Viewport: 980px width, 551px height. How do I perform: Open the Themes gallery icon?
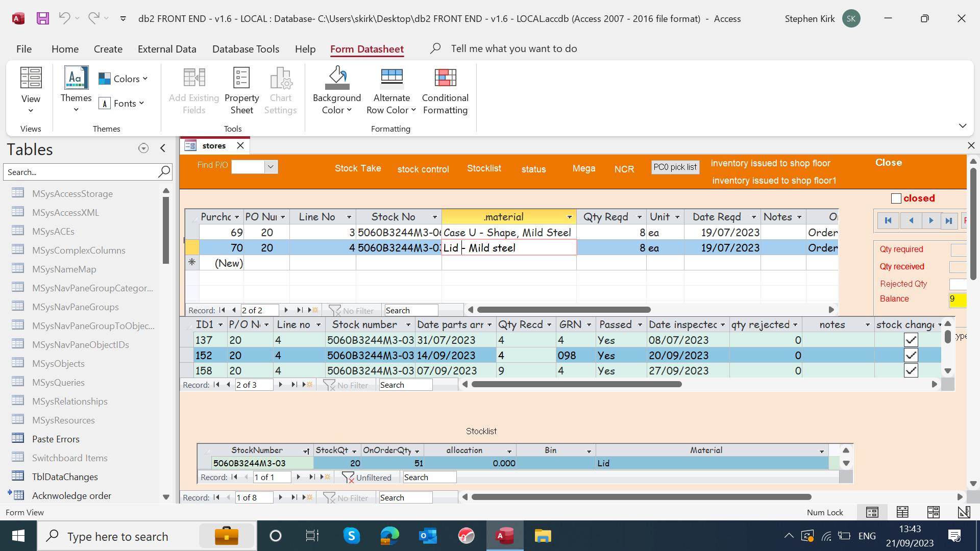[76, 78]
